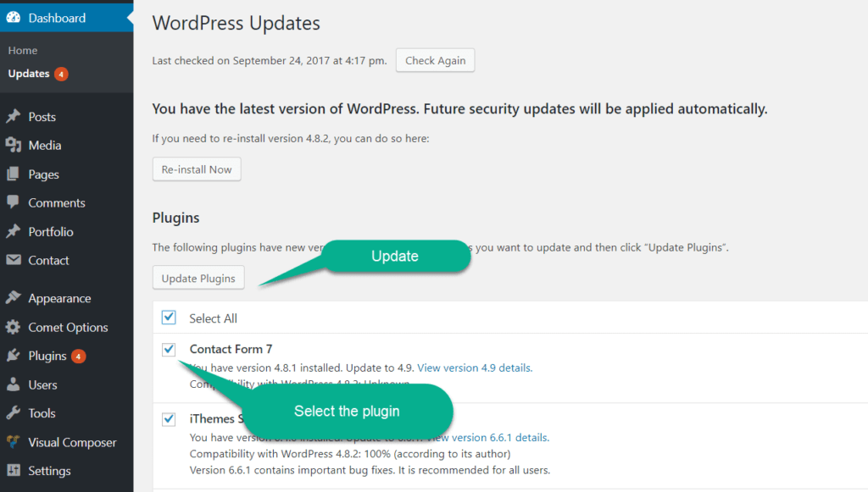868x492 pixels.
Task: Click the Update Plugins button
Action: point(198,278)
